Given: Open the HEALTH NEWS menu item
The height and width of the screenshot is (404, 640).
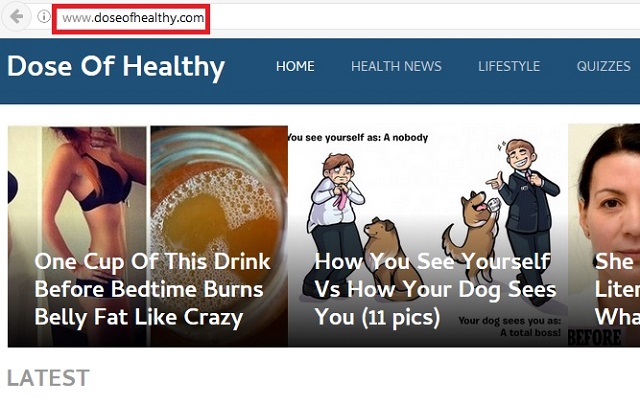Looking at the screenshot, I should pos(396,66).
